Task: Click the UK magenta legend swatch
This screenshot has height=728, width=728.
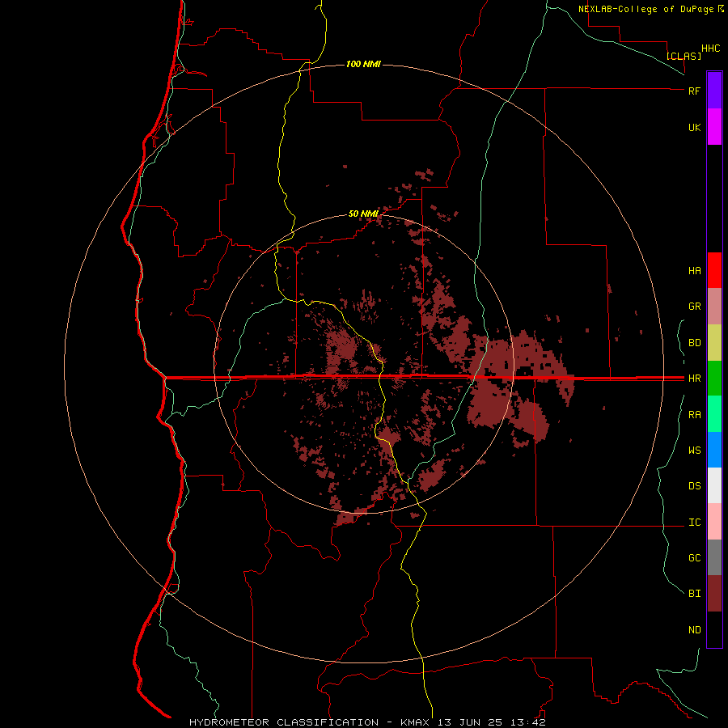Action: 714,127
